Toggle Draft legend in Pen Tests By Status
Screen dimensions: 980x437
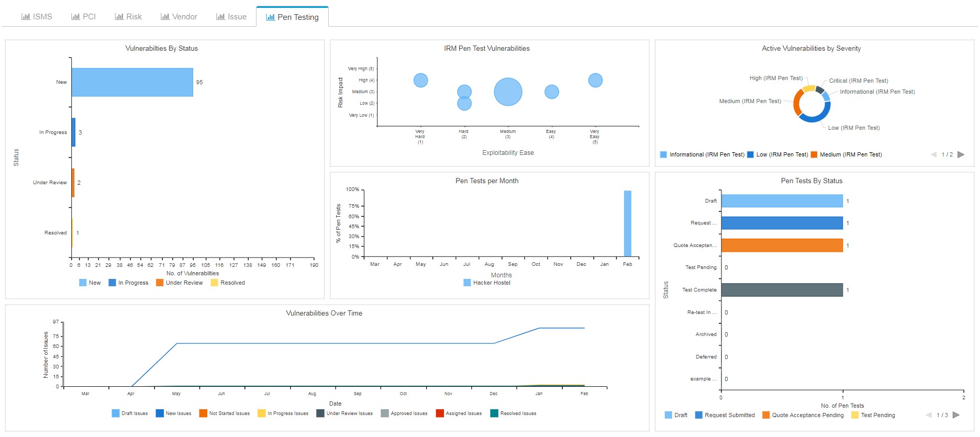(x=676, y=415)
